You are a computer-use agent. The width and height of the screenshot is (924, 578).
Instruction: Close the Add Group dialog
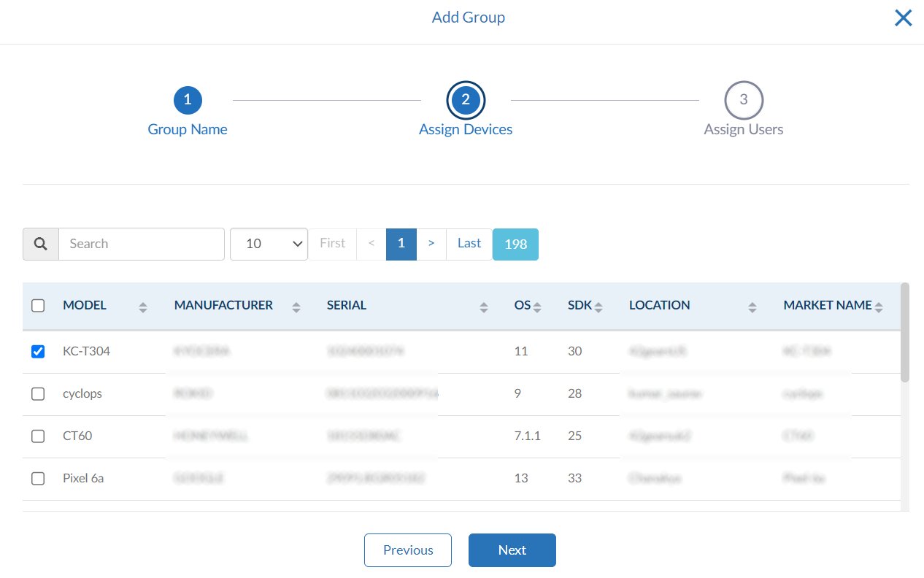pos(903,18)
